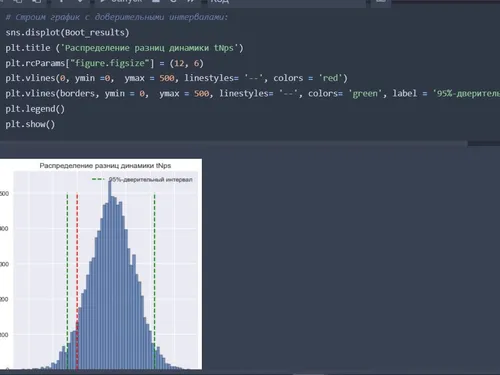Viewport: 500px width, 375px height.
Task: Click the copy cells toolbar icon
Action: tap(18, 1)
